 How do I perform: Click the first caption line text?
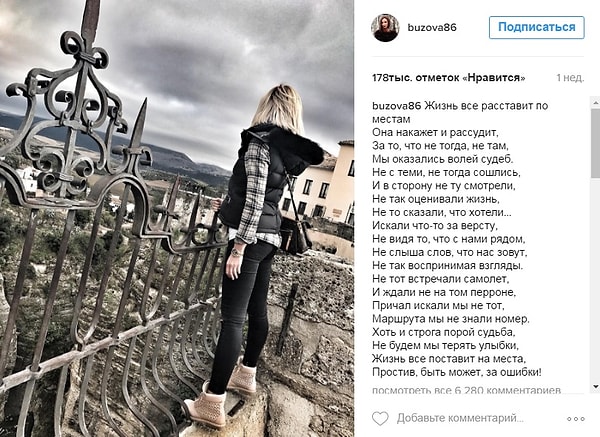pyautogui.click(x=460, y=112)
